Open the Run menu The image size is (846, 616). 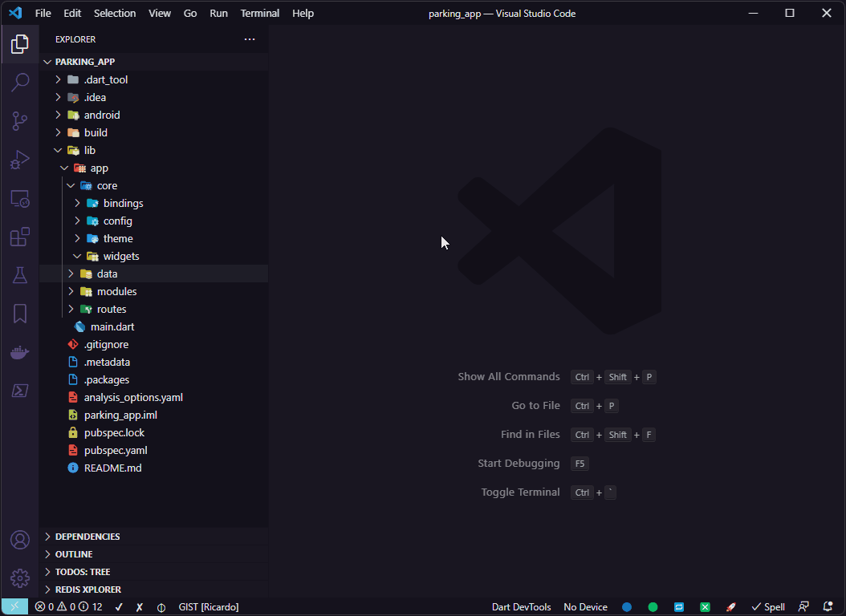(218, 13)
